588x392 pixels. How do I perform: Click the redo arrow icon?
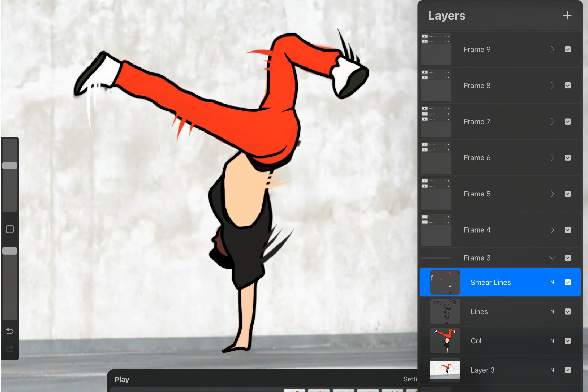tap(10, 349)
